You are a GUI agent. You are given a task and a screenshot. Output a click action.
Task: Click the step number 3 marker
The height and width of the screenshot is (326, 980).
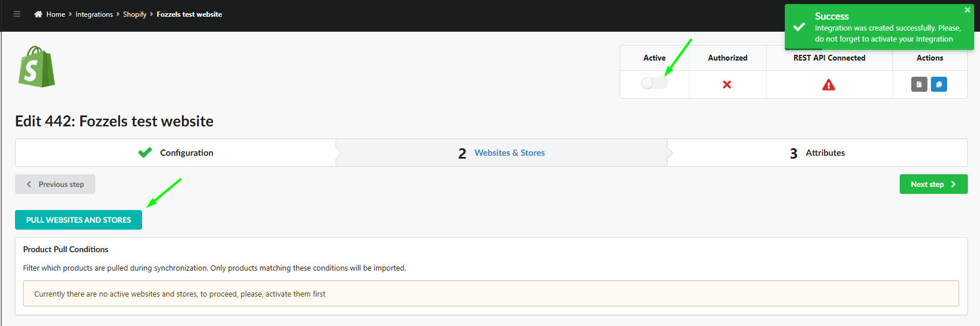click(793, 153)
